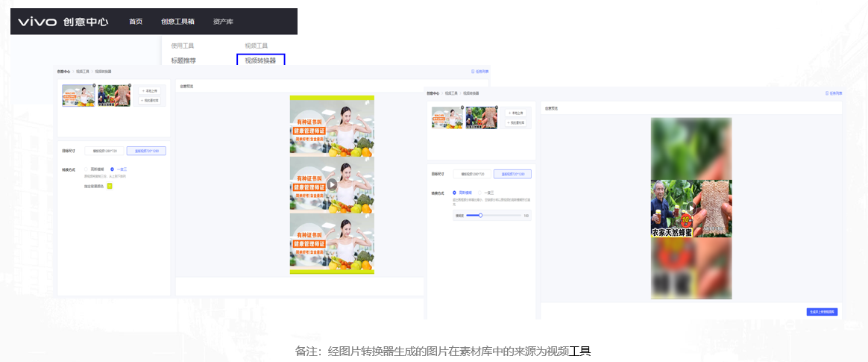Open the 资产库 menu

tap(222, 22)
